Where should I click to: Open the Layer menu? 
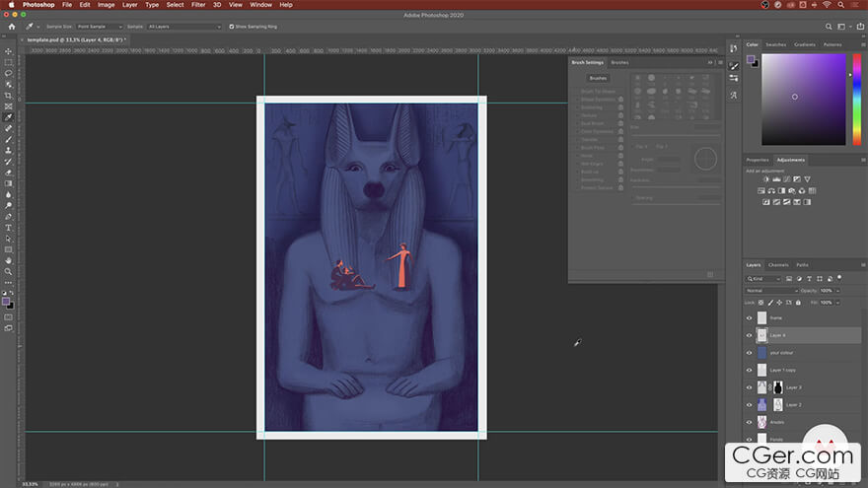pyautogui.click(x=129, y=4)
